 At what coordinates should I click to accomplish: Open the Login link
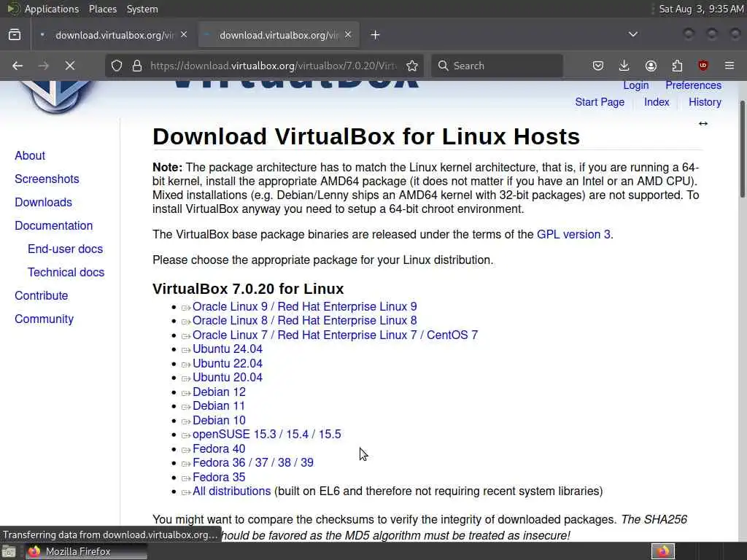[636, 85]
